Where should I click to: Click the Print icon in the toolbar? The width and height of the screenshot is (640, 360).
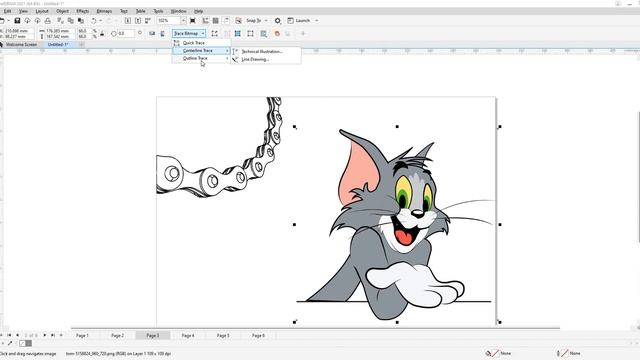(48, 20)
